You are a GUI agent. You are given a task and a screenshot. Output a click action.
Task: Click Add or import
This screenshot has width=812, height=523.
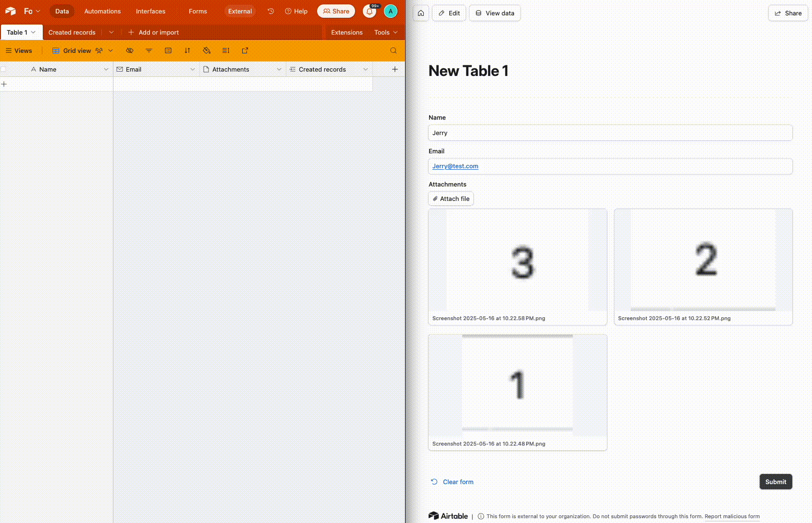click(153, 32)
